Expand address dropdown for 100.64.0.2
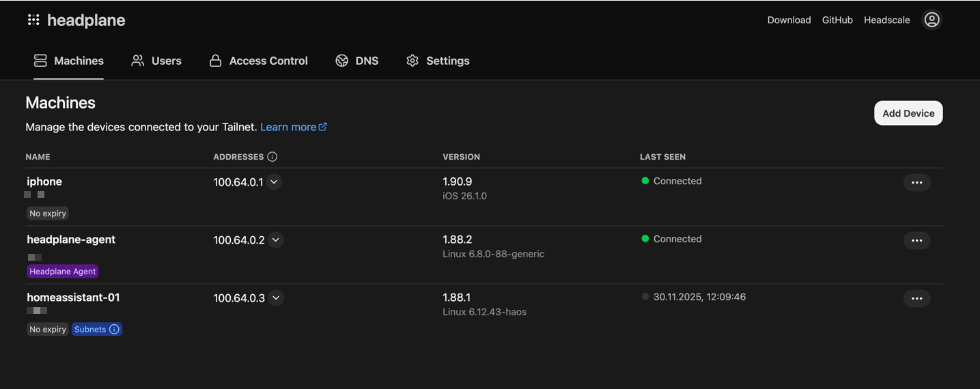This screenshot has height=389, width=980. (x=276, y=240)
